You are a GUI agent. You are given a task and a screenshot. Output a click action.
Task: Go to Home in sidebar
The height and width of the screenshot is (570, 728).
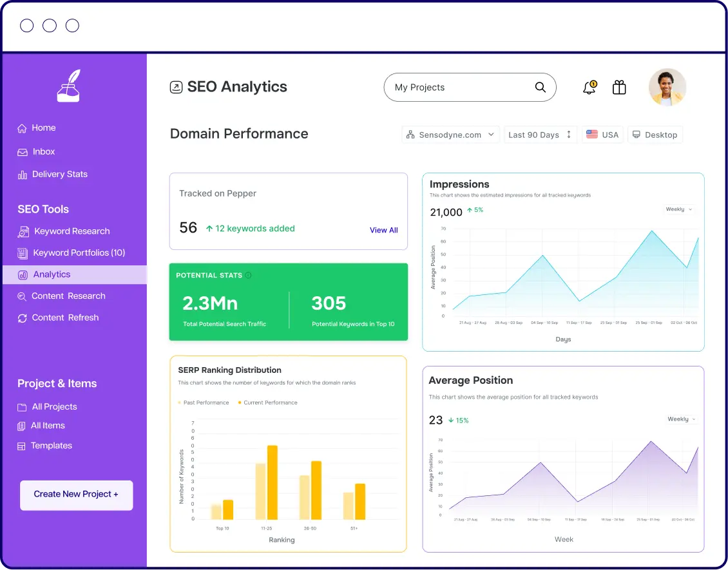pyautogui.click(x=44, y=128)
